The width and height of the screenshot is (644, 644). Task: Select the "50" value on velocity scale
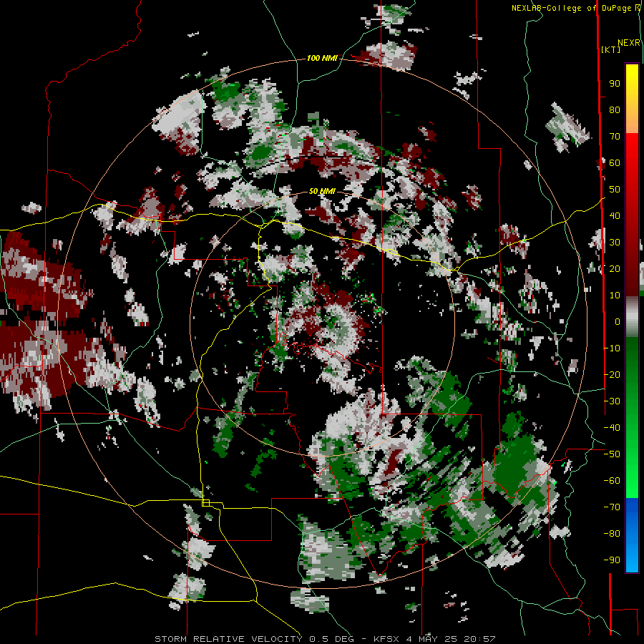(615, 190)
